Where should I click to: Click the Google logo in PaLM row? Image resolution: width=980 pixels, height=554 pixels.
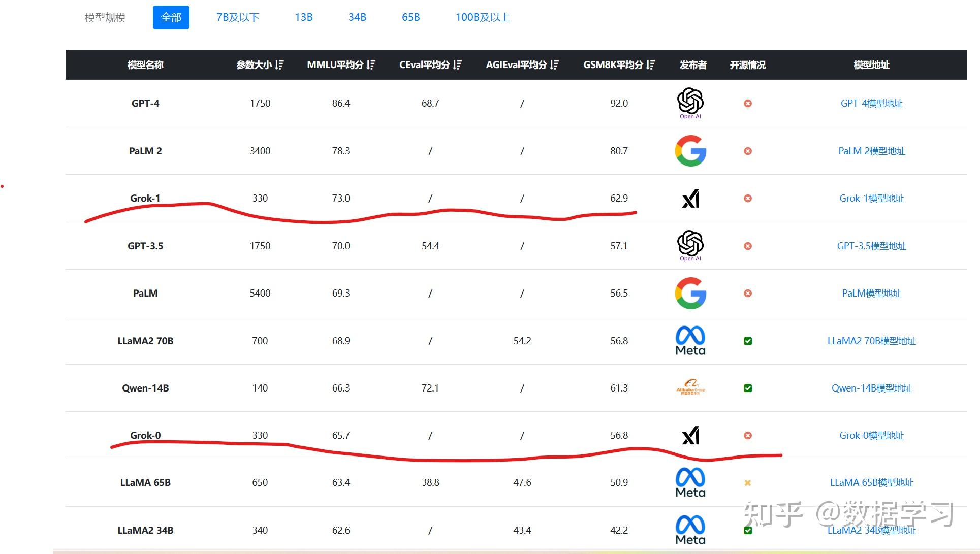(690, 293)
